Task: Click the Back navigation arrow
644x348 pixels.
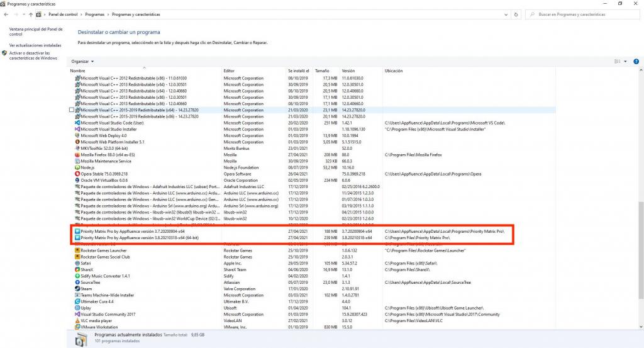Action: [6, 14]
